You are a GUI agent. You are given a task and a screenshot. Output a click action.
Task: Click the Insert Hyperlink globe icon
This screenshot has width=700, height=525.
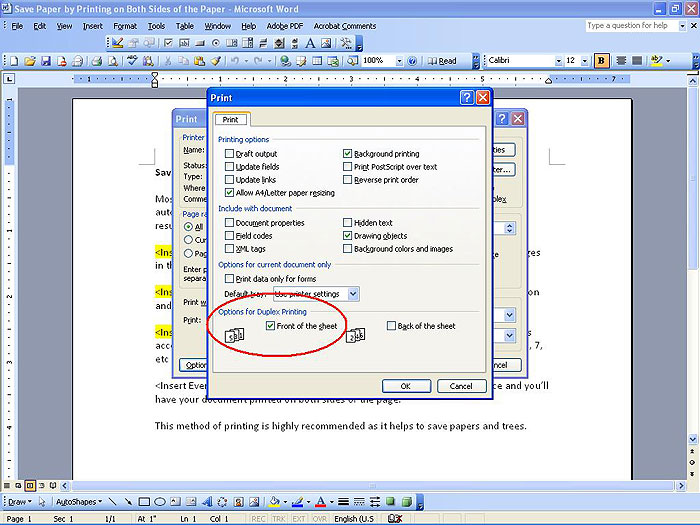coord(285,61)
